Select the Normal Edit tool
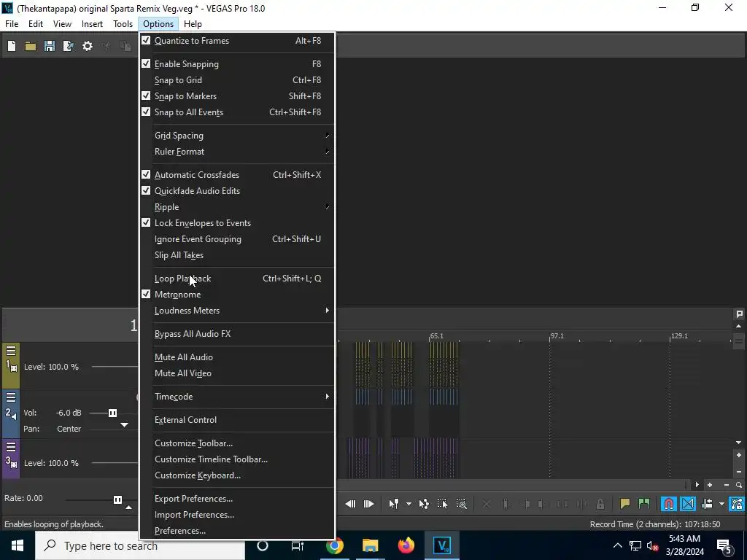Screen dimensions: 747x560 point(394,504)
